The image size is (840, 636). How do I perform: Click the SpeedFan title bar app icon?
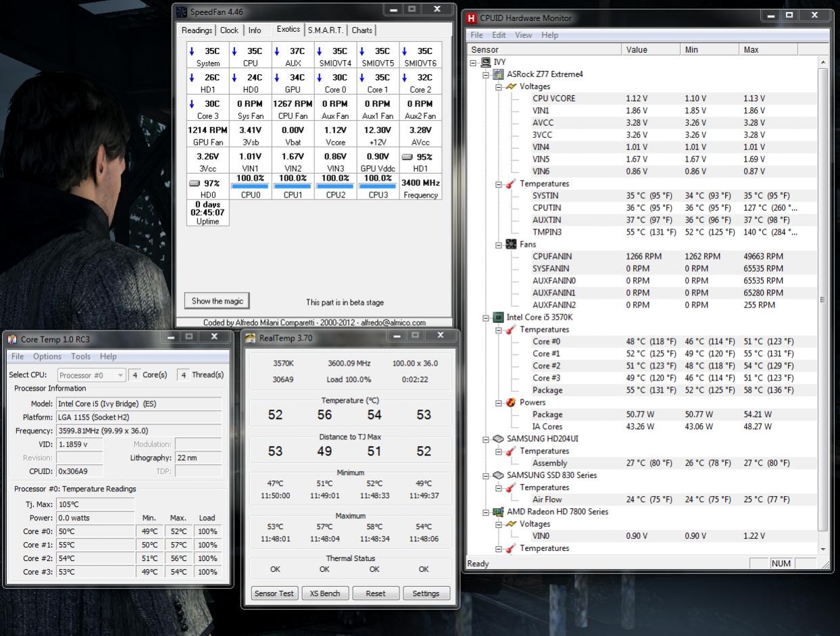[x=182, y=11]
